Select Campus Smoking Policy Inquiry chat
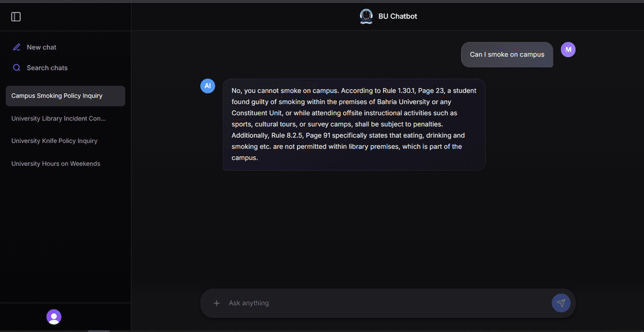The image size is (644, 332). pos(66,96)
